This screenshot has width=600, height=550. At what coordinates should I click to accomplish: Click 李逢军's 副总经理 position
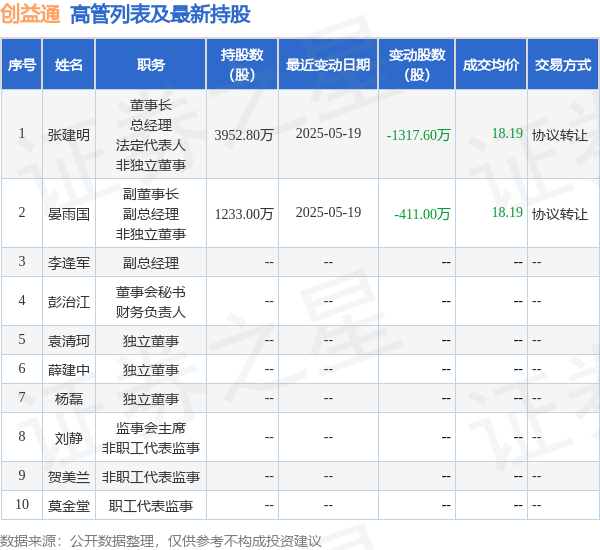point(151,263)
